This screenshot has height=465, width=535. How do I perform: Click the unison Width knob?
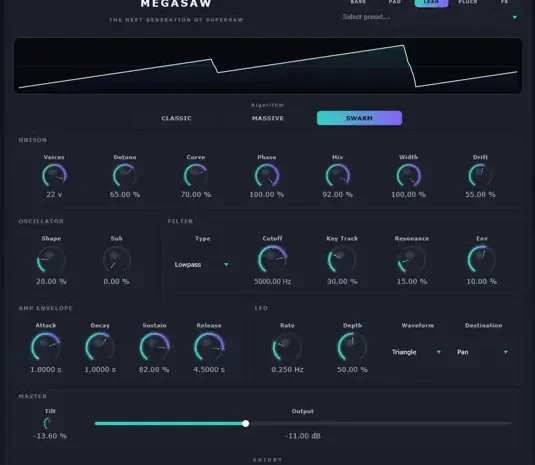pyautogui.click(x=408, y=176)
